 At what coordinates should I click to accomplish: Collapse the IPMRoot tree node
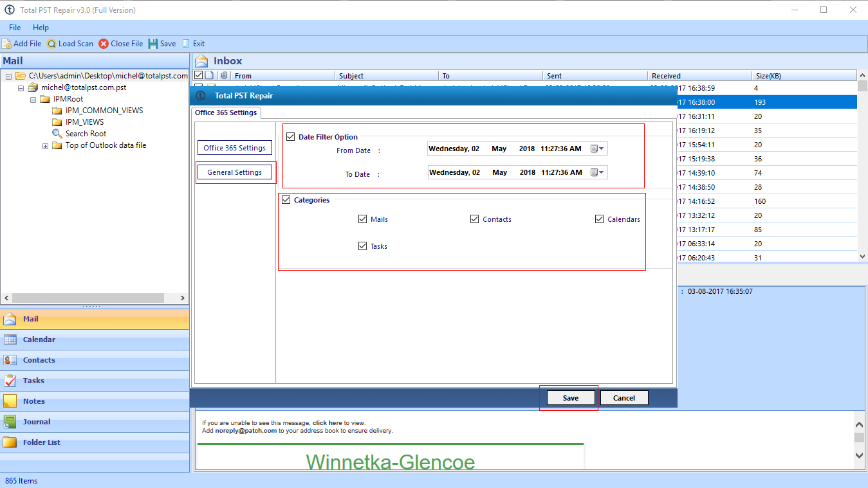pyautogui.click(x=33, y=99)
